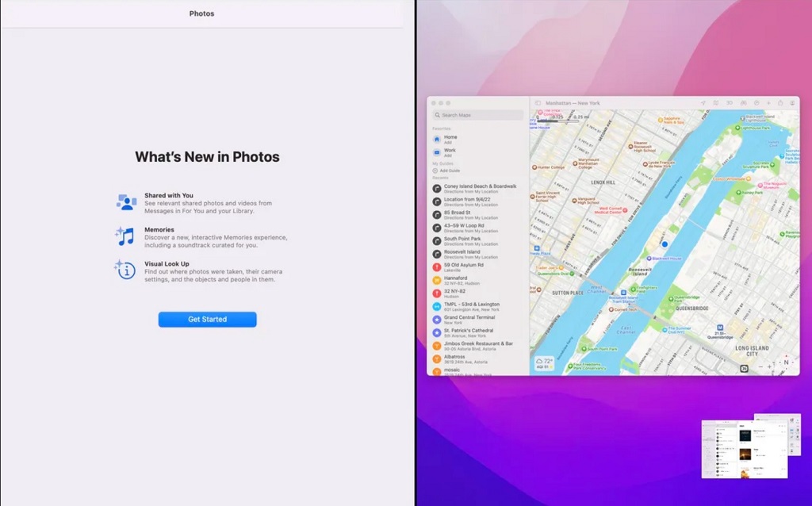This screenshot has height=506, width=812.
Task: Open the map style chooser flag icon
Action: (x=716, y=103)
